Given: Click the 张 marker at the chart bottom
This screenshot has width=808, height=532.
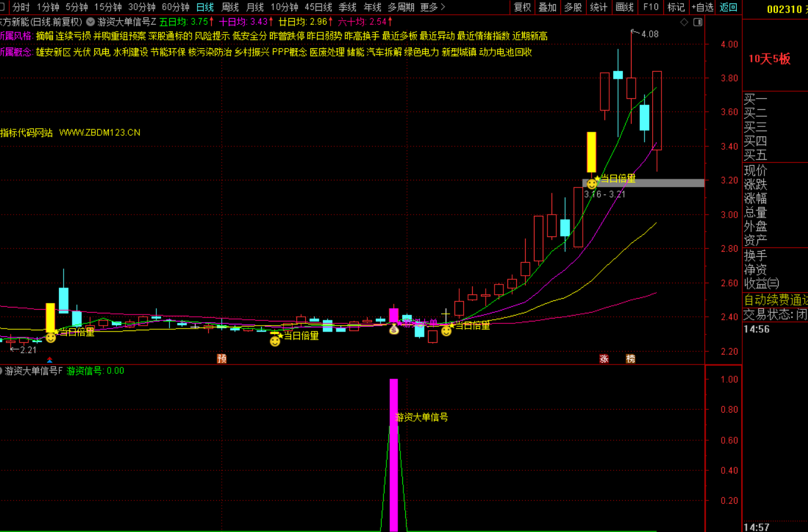Looking at the screenshot, I should pyautogui.click(x=604, y=359).
